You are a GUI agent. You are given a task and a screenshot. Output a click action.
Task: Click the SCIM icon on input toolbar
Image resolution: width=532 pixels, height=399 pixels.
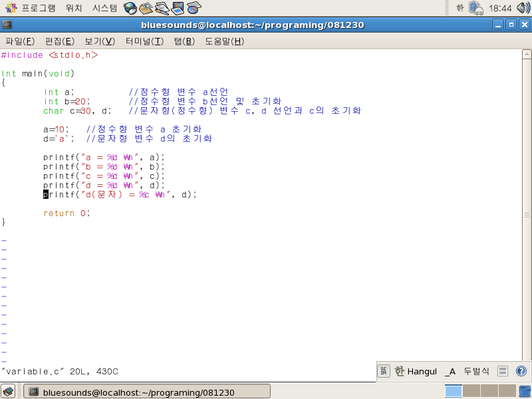click(x=384, y=371)
